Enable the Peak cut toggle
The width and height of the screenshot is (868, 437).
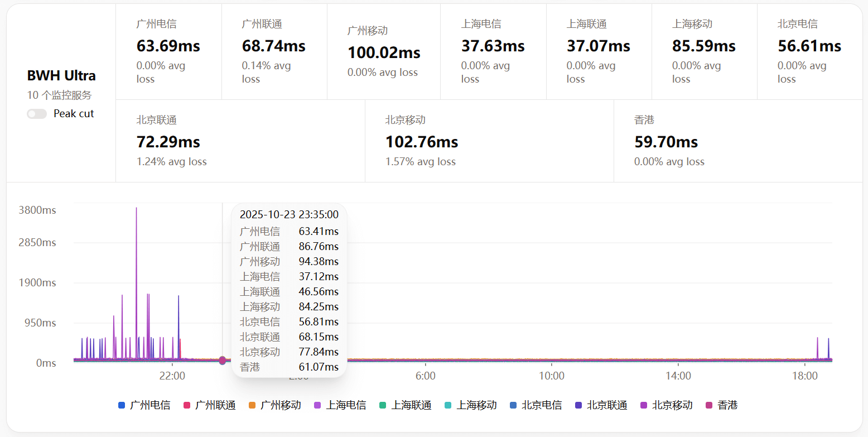tap(37, 113)
